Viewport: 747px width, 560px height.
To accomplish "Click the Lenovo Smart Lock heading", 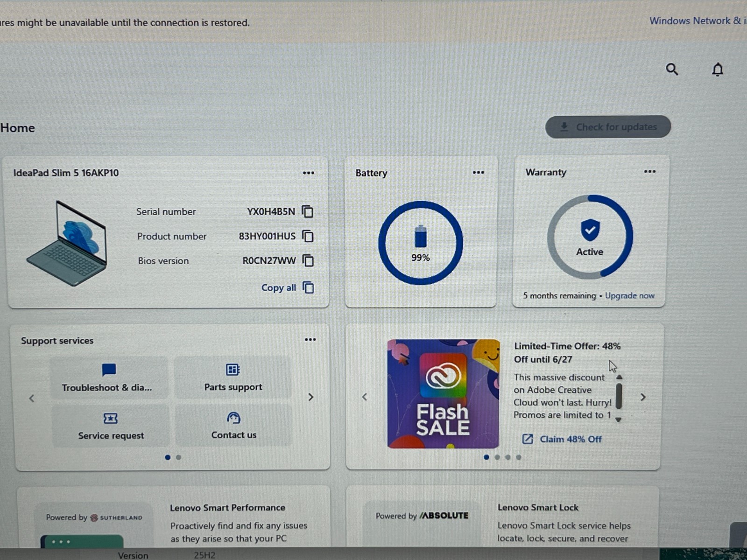I will click(x=538, y=507).
